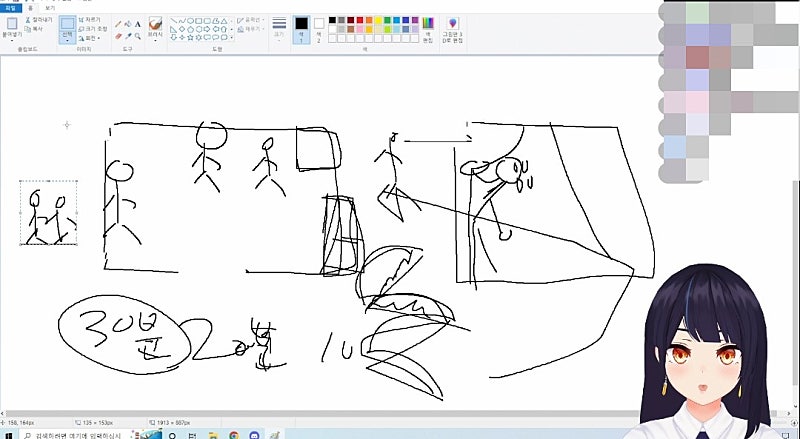Screen dimensions: 800x439
Task: Select the Fill with color bucket tool
Action: 128,24
